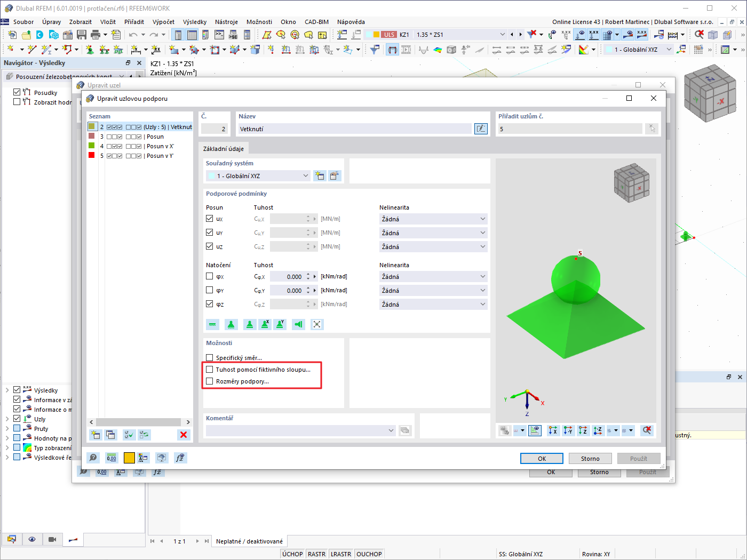Apply the roller in Y' support preset icon
Image resolution: width=747 pixels, height=560 pixels.
click(x=280, y=324)
